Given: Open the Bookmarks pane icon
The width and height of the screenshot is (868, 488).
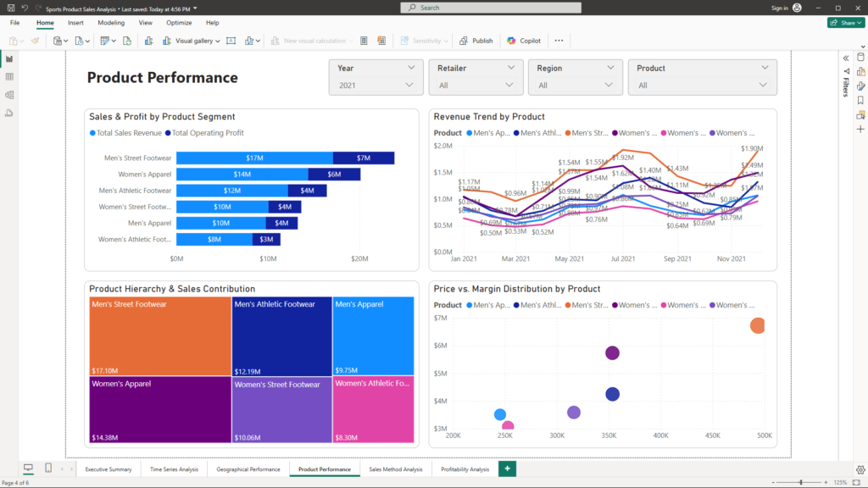Looking at the screenshot, I should click(x=860, y=100).
